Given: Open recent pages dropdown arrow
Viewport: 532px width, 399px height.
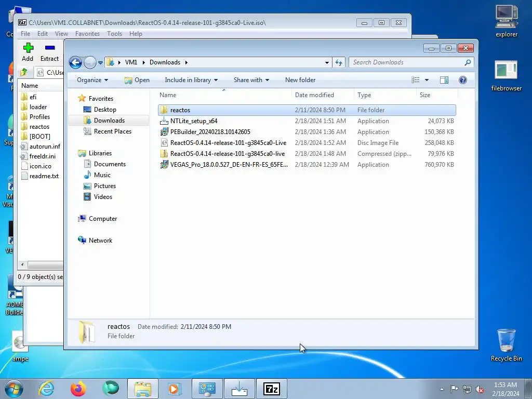Looking at the screenshot, I should [x=100, y=63].
